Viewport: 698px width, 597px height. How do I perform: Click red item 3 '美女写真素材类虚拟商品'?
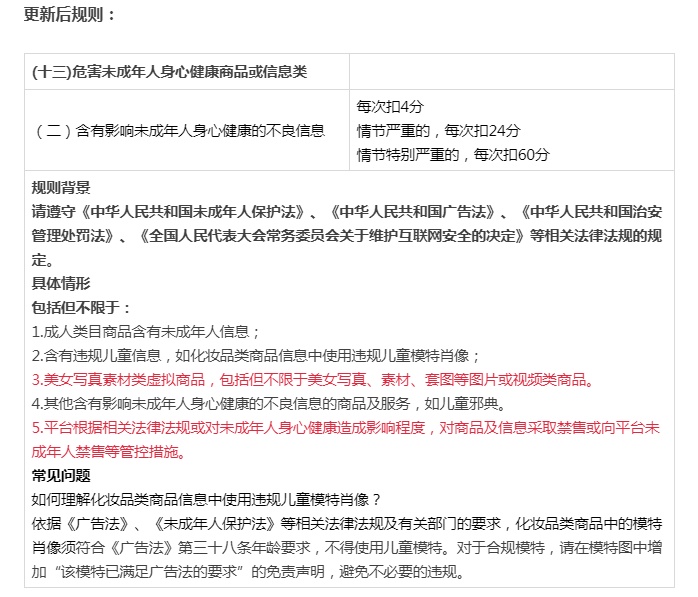(313, 380)
